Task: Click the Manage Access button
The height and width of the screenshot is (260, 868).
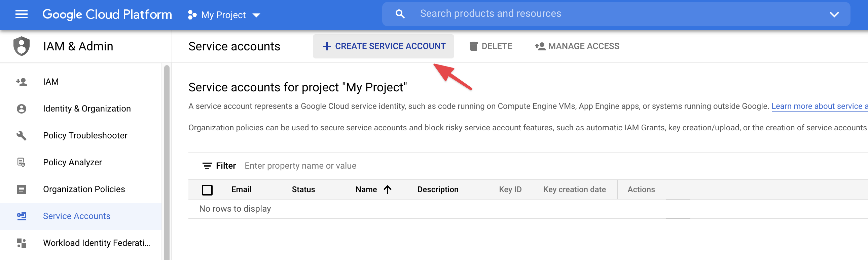Action: click(577, 46)
